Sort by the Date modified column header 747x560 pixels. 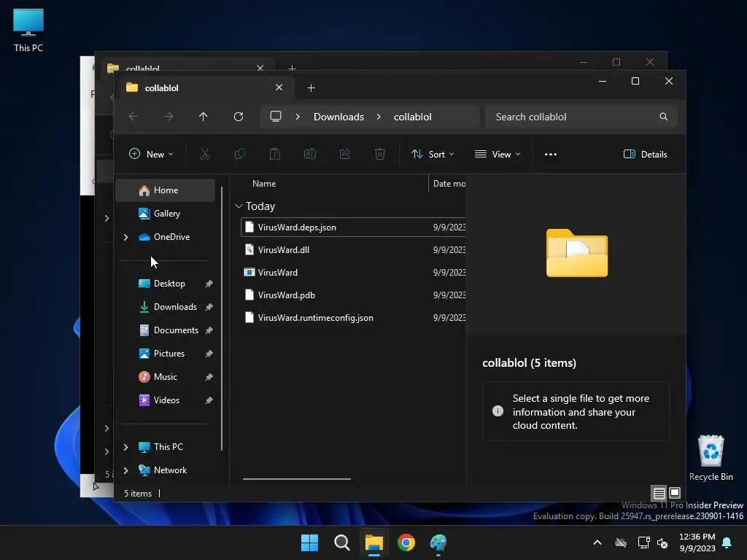pyautogui.click(x=449, y=183)
